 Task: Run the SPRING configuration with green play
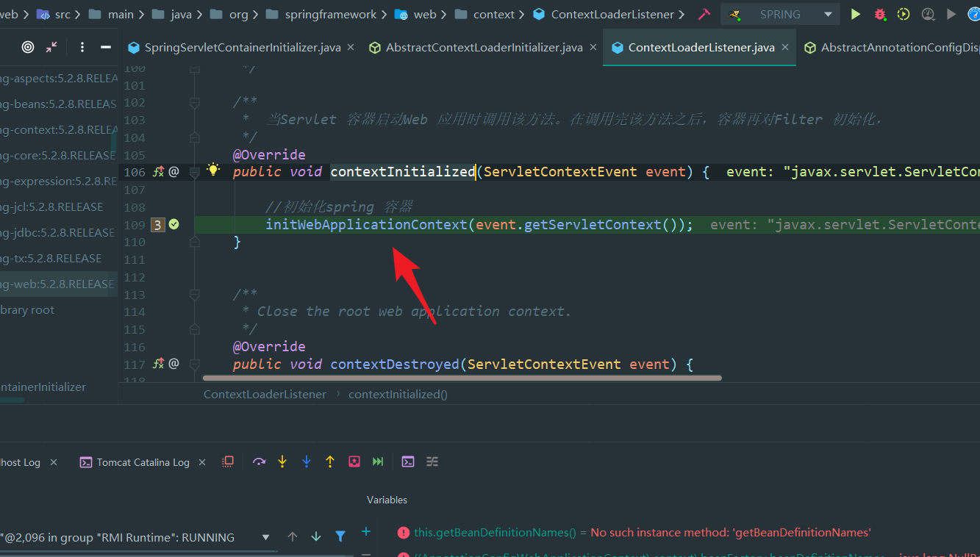856,14
